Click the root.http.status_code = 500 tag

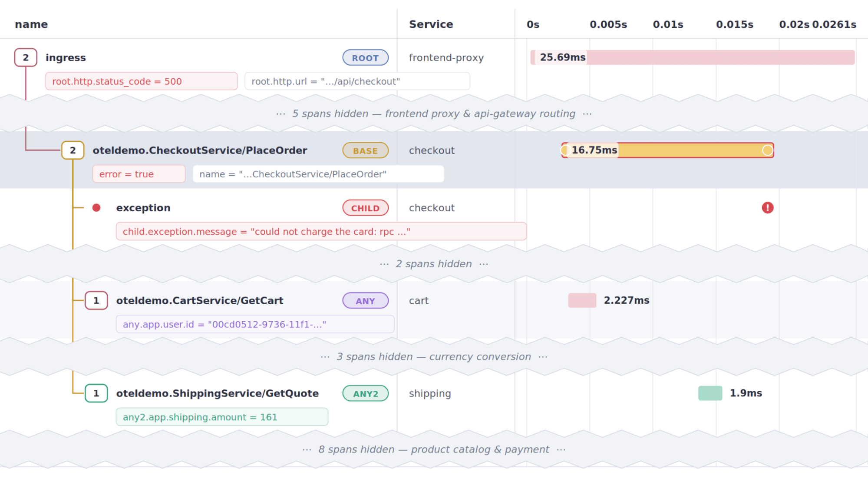pyautogui.click(x=142, y=81)
